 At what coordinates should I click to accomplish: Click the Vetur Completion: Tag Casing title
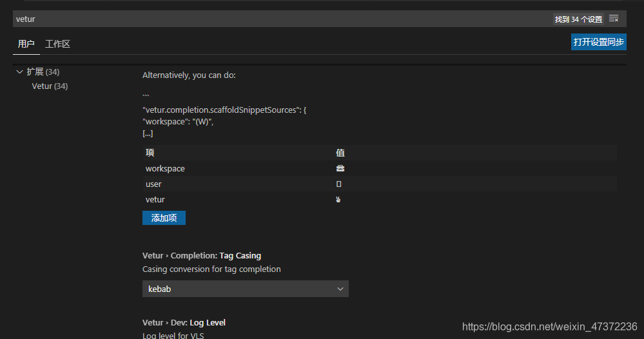[202, 256]
